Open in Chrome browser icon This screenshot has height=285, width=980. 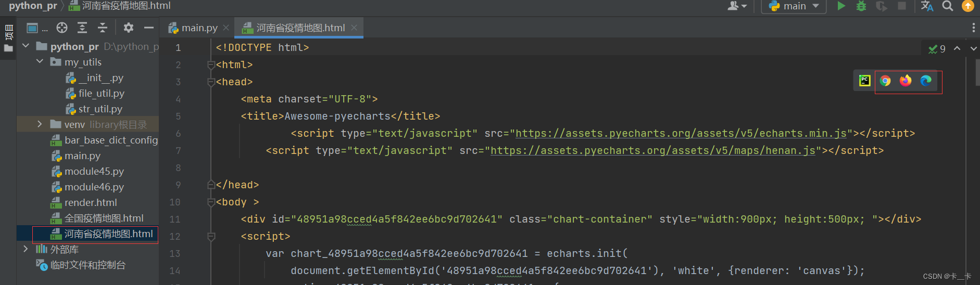[x=885, y=81]
